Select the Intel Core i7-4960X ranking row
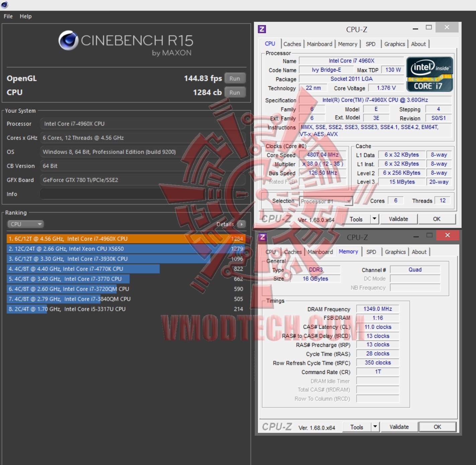Image resolution: width=476 pixels, height=465 pixels. tap(126, 239)
